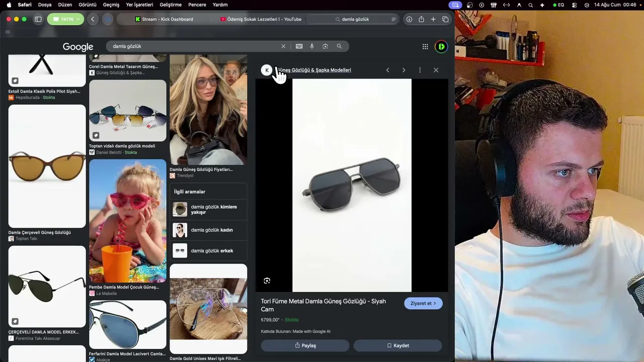Click the menu bar date and time
This screenshot has width=644, height=362.
point(615,5)
